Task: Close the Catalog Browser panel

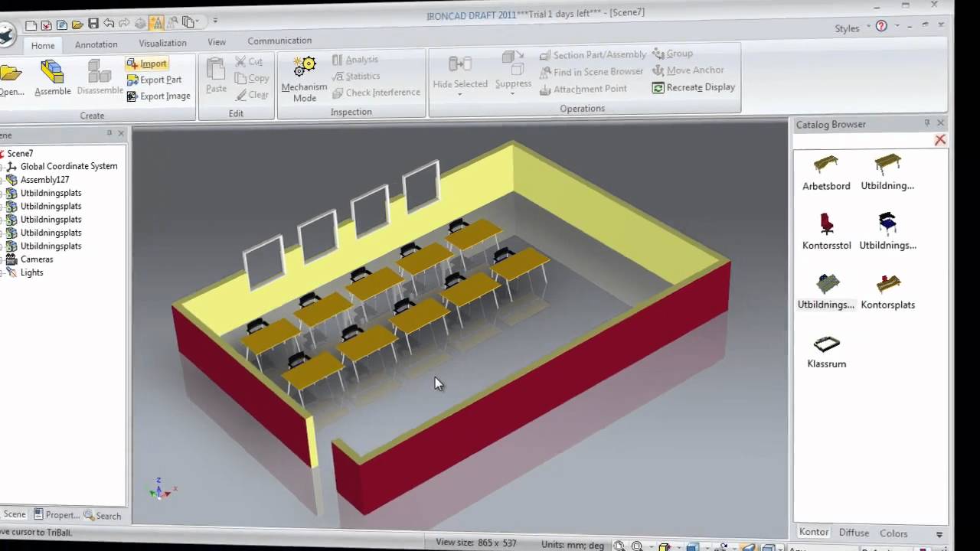Action: point(940,122)
